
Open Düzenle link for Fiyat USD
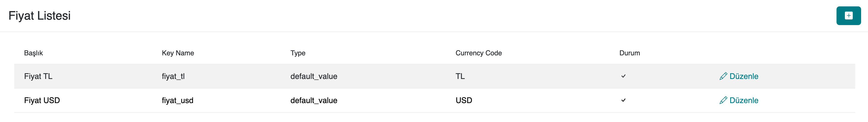point(743,100)
